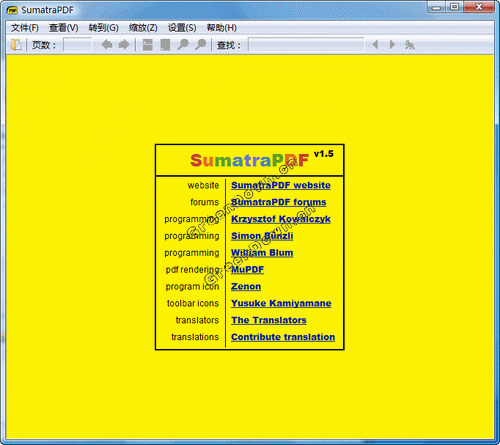
Task: Click the zoom in magnifier icon
Action: [x=200, y=45]
